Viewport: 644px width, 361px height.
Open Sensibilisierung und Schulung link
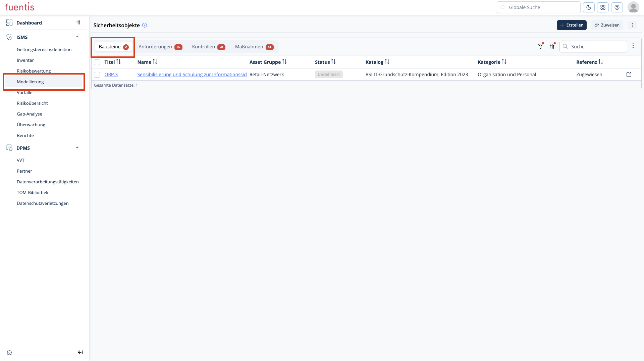tap(192, 75)
